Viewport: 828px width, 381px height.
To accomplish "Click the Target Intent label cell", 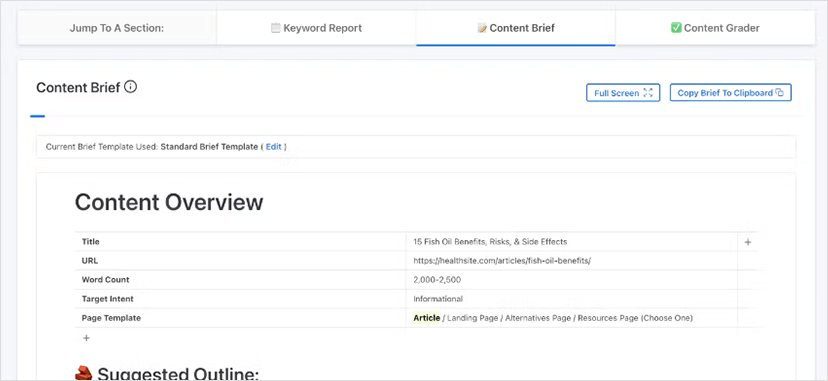I will [x=240, y=299].
